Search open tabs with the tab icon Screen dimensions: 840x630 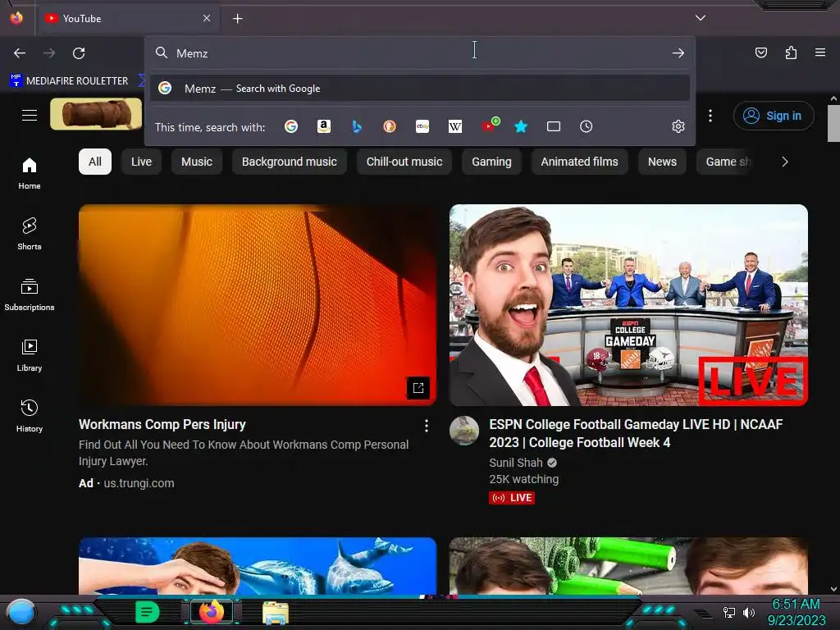point(554,126)
